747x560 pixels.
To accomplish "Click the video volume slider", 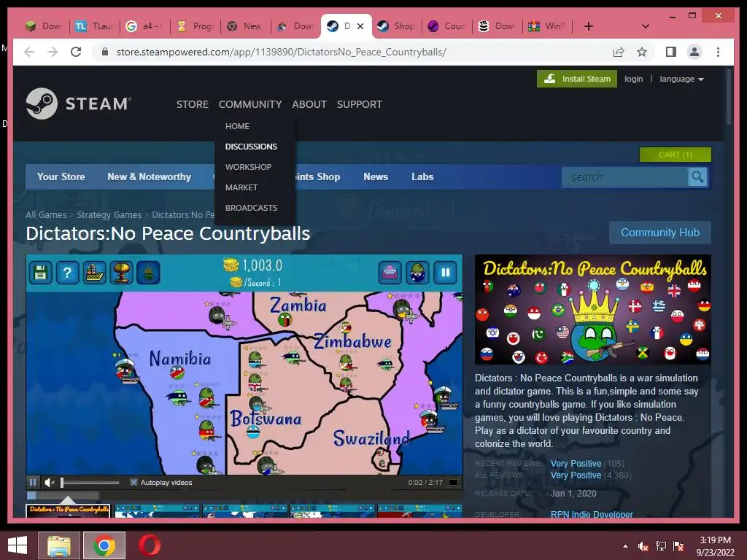I will (x=90, y=483).
